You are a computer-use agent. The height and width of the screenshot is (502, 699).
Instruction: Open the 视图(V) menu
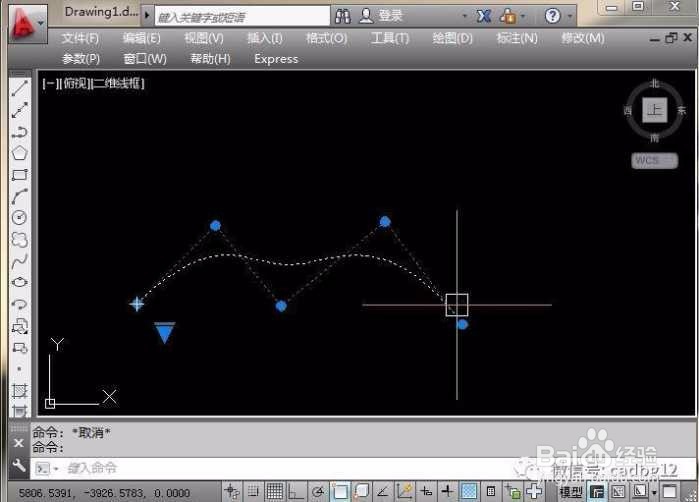pyautogui.click(x=204, y=38)
